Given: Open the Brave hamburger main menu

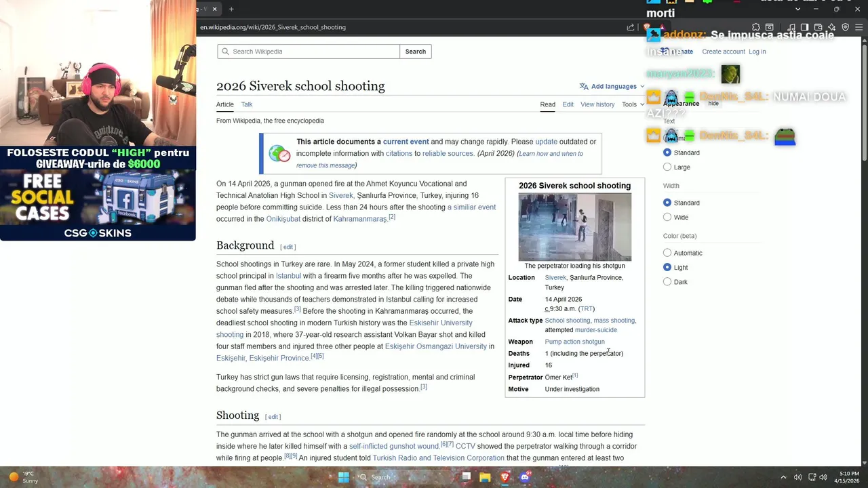Looking at the screenshot, I should pos(859,27).
